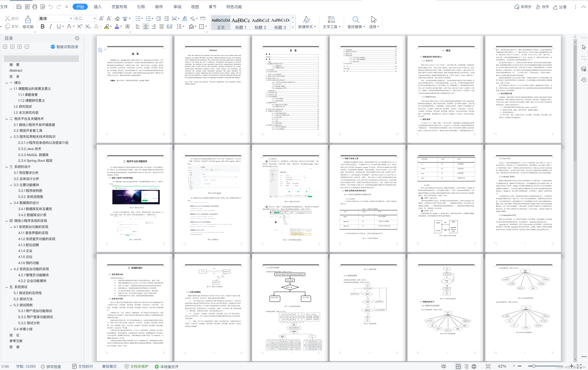Open the 引用 (References) tab
This screenshot has width=588, height=370.
[x=141, y=7]
